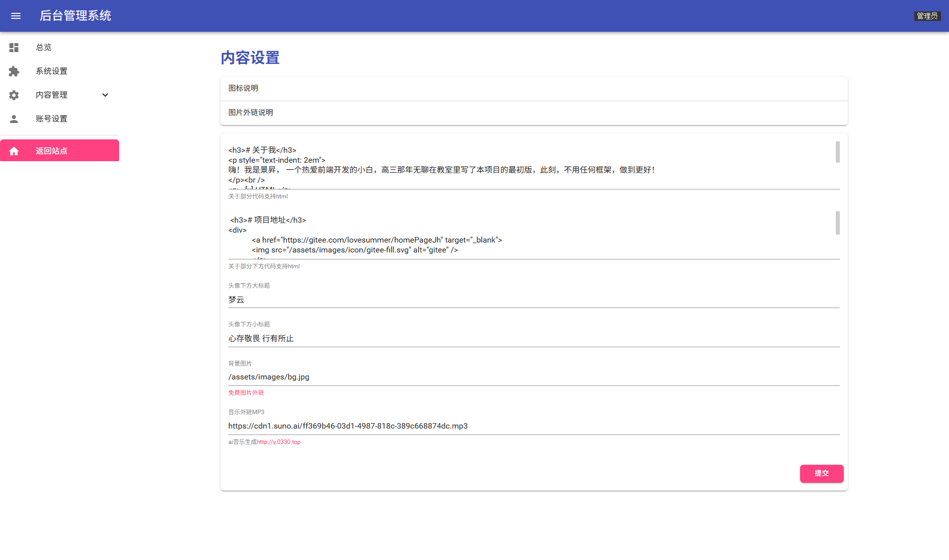This screenshot has height=560, width=949.
Task: Click the gear icon for 内容管理
Action: 13,95
